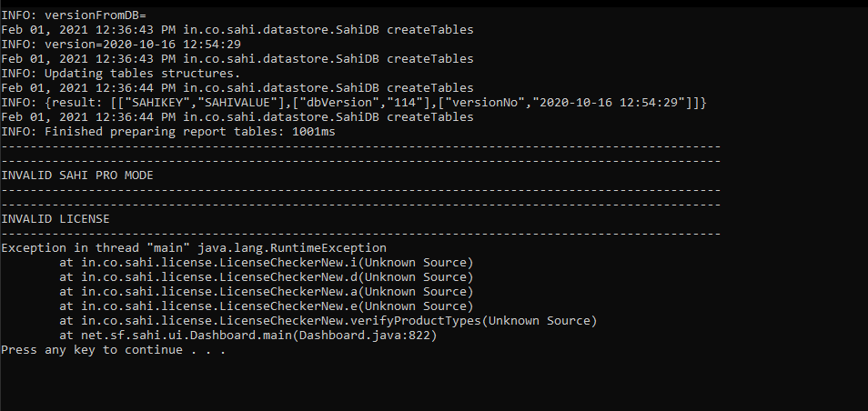Screen dimensions: 868x411
Task: Click the dashed line above 'INVALID SAHI PRO MODE'
Action: click(360, 161)
